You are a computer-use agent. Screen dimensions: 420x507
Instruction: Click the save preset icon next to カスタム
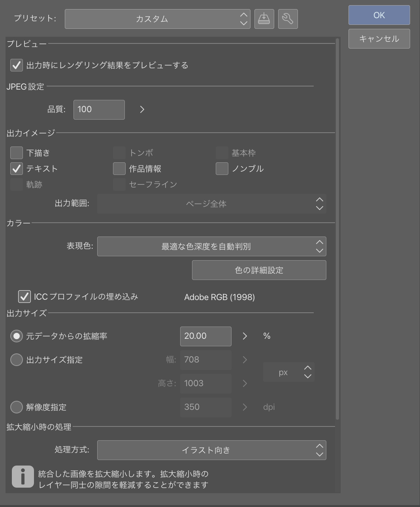pyautogui.click(x=264, y=19)
